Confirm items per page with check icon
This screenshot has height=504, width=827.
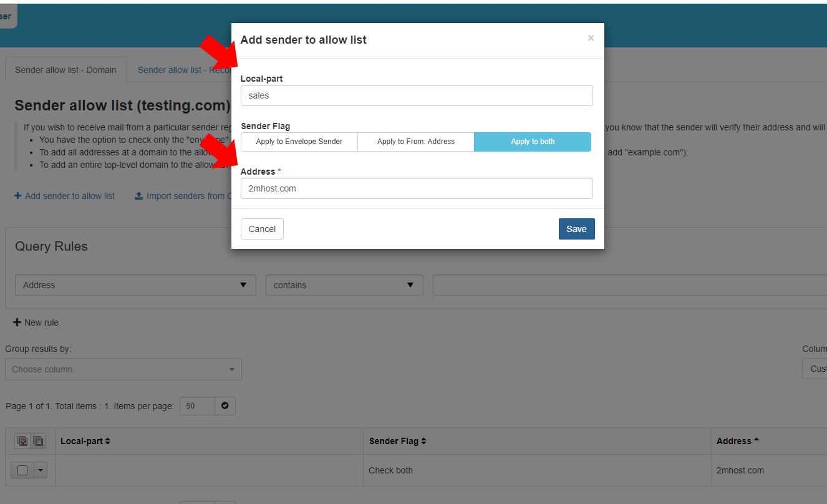(225, 406)
